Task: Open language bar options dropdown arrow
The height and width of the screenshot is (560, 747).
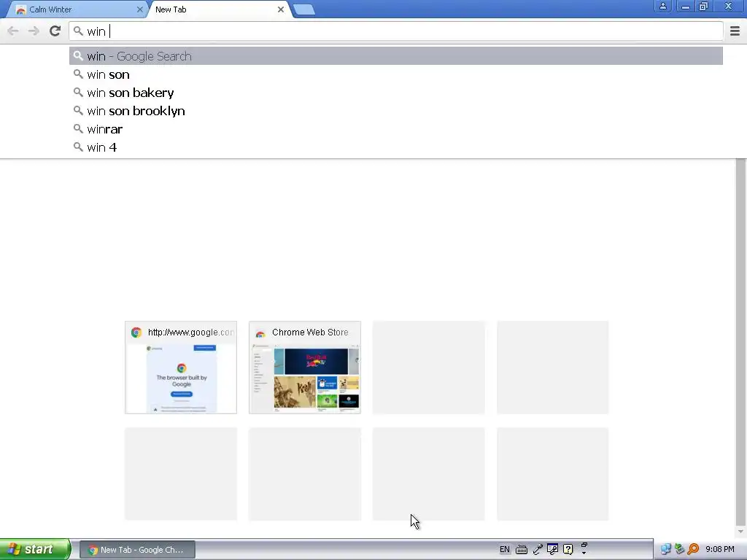Action: 584,553
